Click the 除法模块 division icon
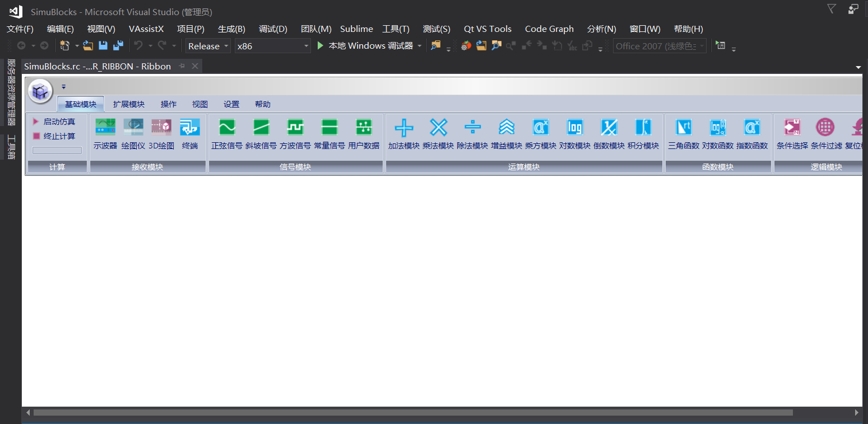This screenshot has height=424, width=868. click(472, 128)
